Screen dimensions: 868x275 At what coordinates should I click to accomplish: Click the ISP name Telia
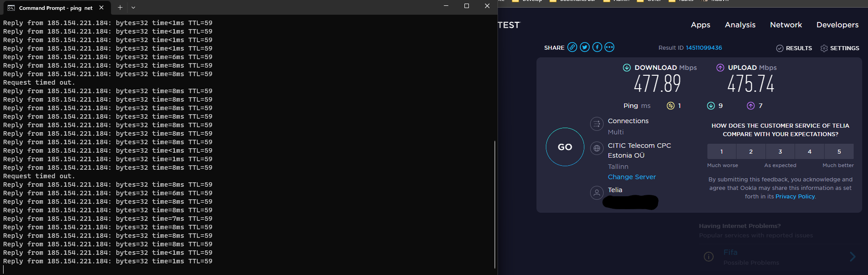coord(615,190)
